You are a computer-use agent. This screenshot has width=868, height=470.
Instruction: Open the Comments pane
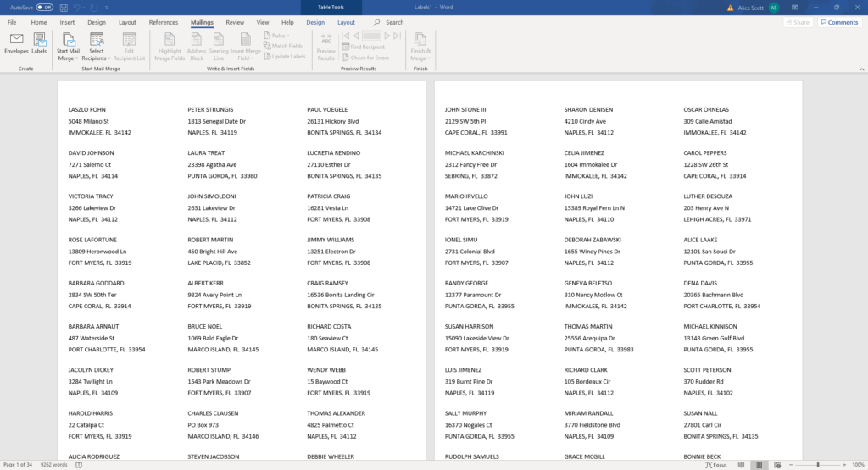[838, 22]
